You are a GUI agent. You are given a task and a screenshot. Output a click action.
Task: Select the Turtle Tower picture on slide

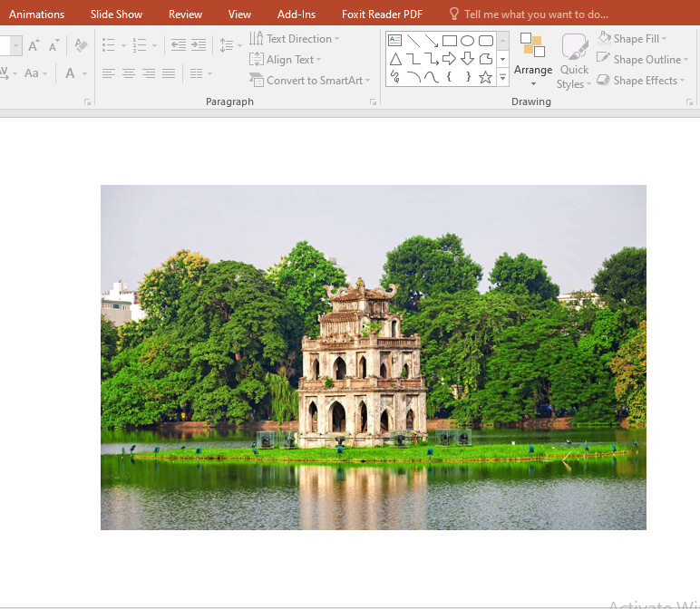pyautogui.click(x=374, y=357)
